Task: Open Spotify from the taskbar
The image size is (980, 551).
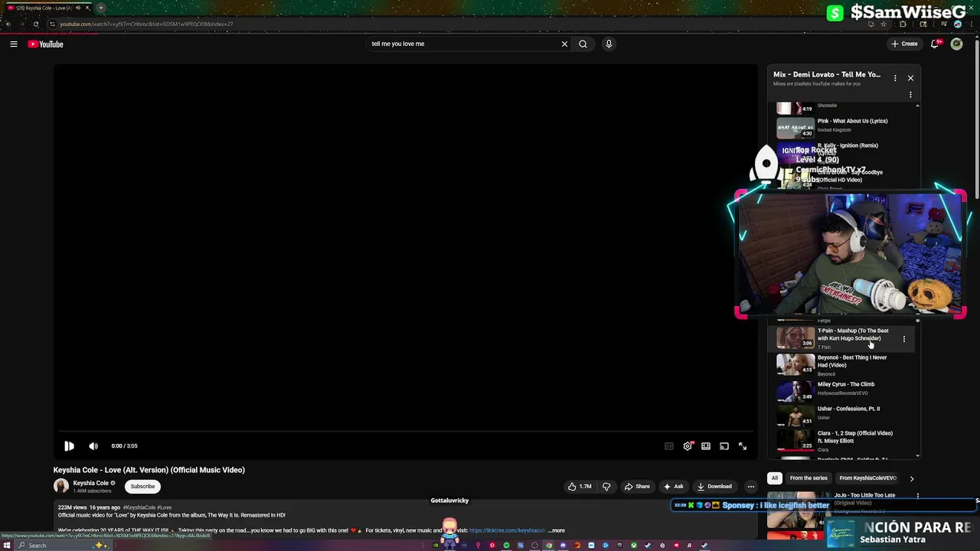Action: click(x=506, y=546)
